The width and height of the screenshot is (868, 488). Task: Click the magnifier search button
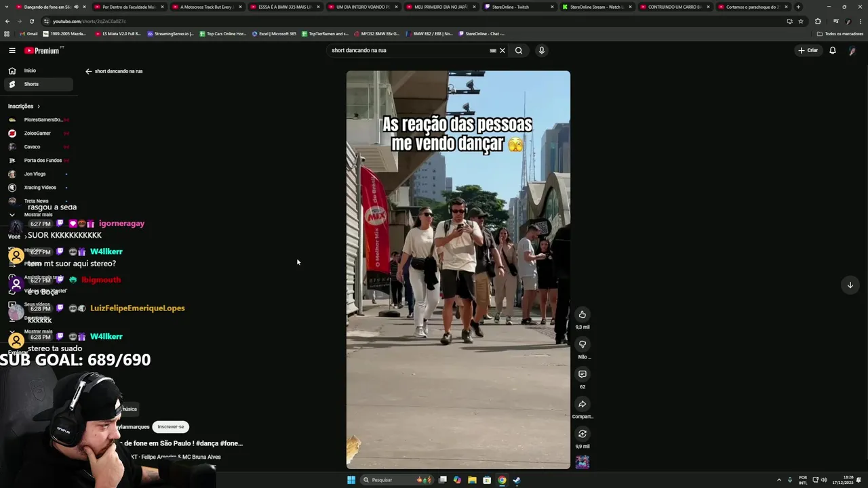519,50
